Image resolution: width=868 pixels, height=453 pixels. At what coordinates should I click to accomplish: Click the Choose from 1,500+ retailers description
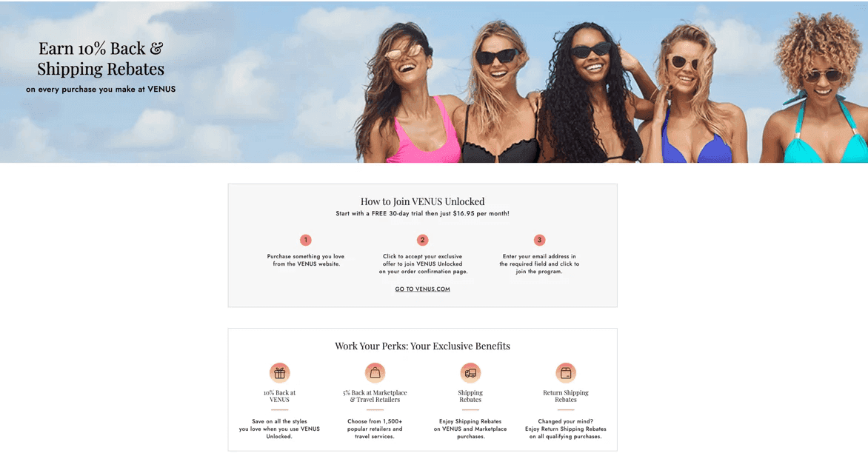coord(375,429)
